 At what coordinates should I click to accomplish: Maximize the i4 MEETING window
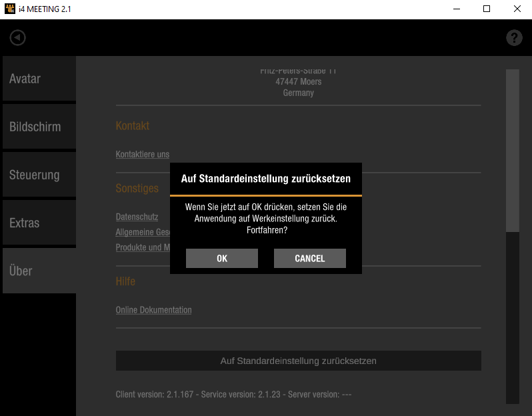tap(487, 9)
